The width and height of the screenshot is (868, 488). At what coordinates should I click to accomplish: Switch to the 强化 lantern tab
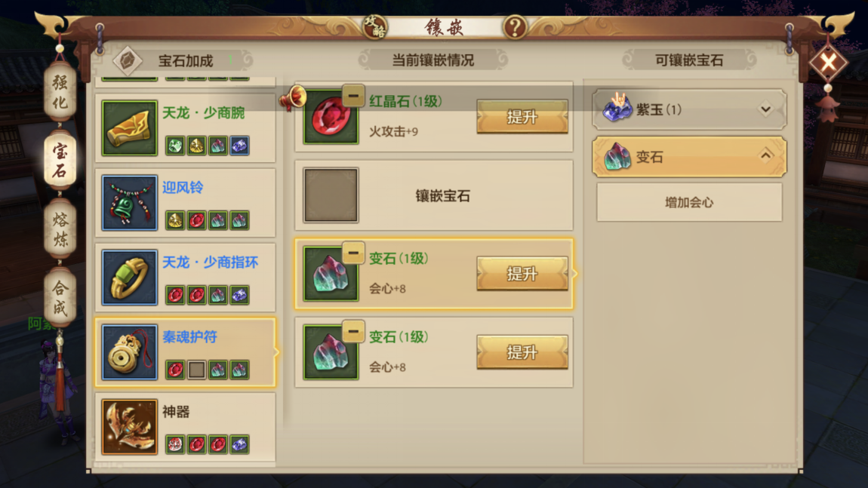60,92
